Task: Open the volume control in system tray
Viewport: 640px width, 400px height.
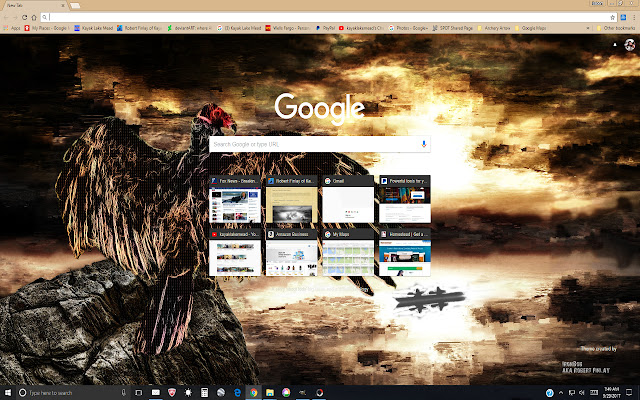Action: 582,393
